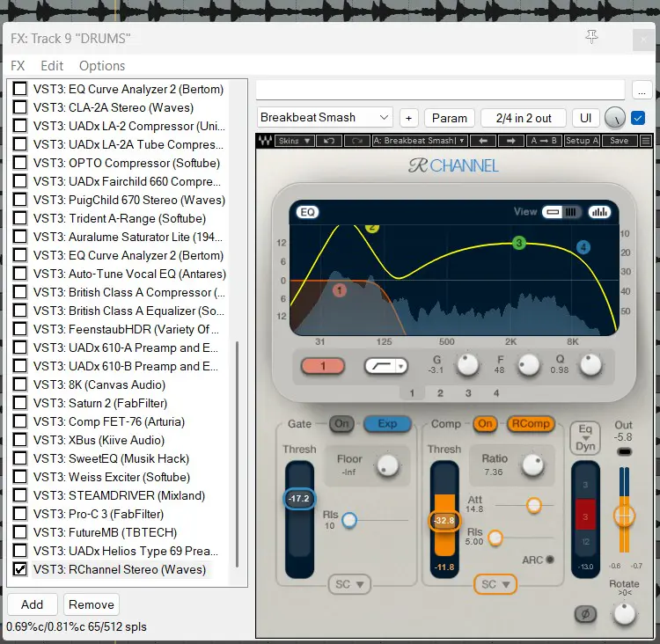The height and width of the screenshot is (644, 660).
Task: Enable the Pro-C 3 (FabFilter) checkbox
Action: pyautogui.click(x=19, y=514)
